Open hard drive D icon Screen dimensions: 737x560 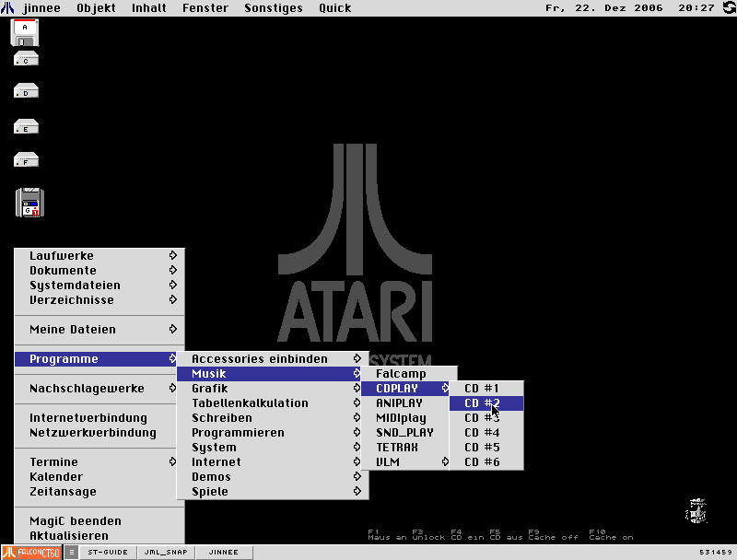(x=26, y=91)
